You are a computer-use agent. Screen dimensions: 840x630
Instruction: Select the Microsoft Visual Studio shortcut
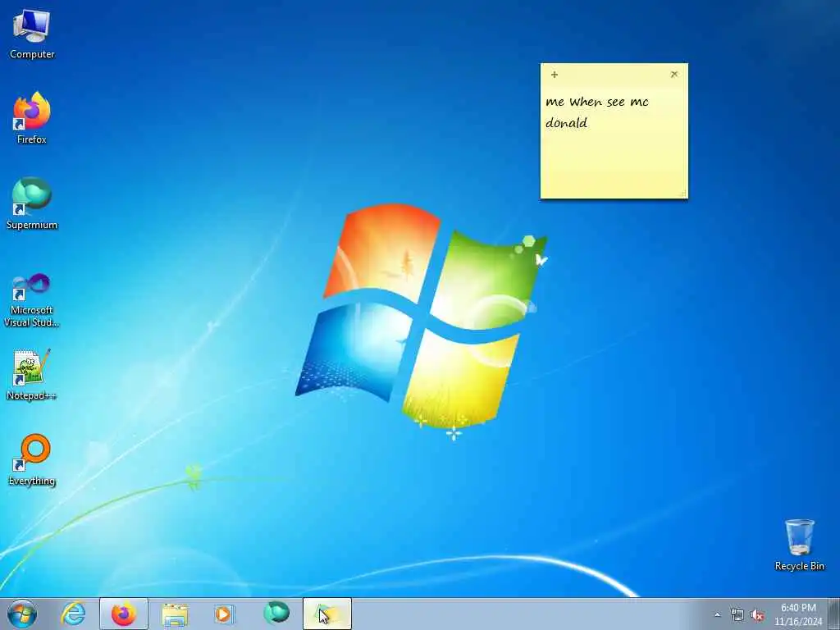32,300
